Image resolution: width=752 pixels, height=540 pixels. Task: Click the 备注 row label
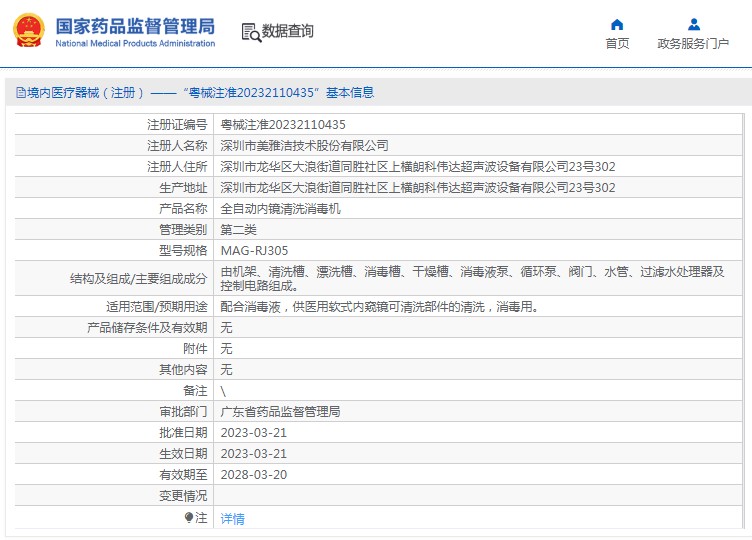pyautogui.click(x=195, y=391)
